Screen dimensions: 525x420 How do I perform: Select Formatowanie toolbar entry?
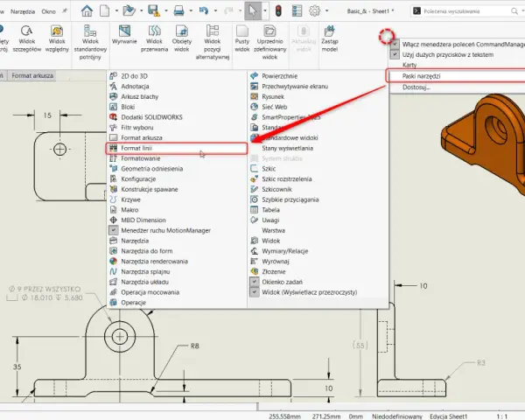pyautogui.click(x=177, y=158)
